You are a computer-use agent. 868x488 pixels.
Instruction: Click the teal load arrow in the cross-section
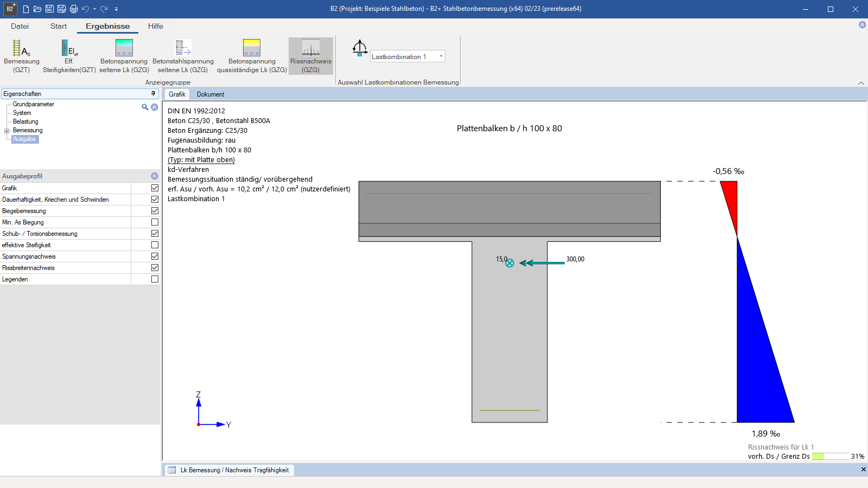[x=542, y=263]
